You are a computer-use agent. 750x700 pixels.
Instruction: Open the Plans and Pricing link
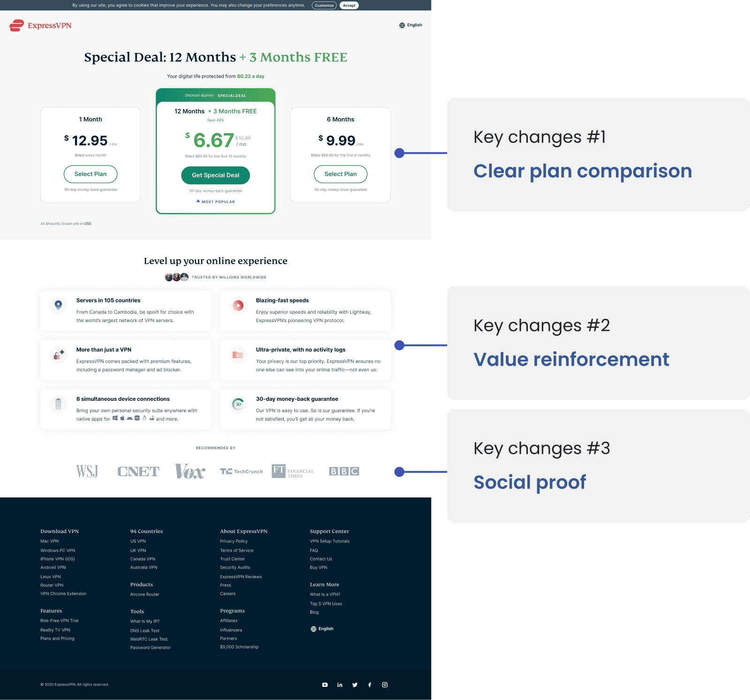pos(57,639)
